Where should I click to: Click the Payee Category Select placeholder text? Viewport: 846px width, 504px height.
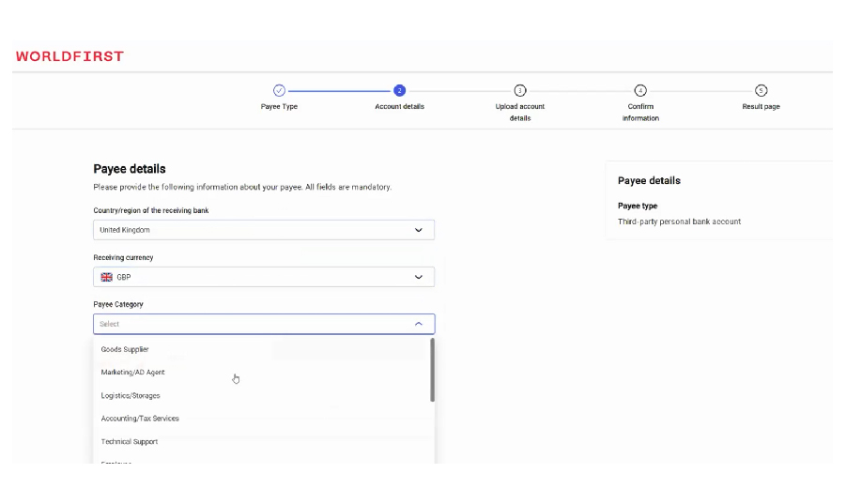click(x=110, y=324)
